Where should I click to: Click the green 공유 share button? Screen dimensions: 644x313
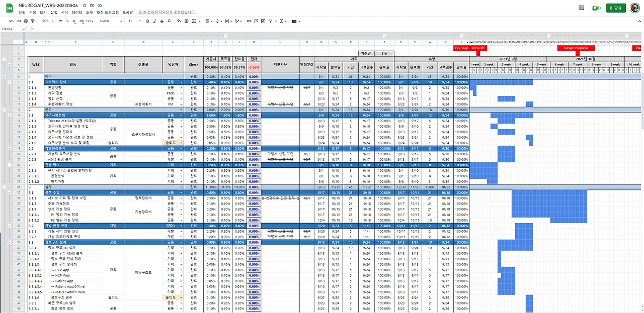coord(616,8)
